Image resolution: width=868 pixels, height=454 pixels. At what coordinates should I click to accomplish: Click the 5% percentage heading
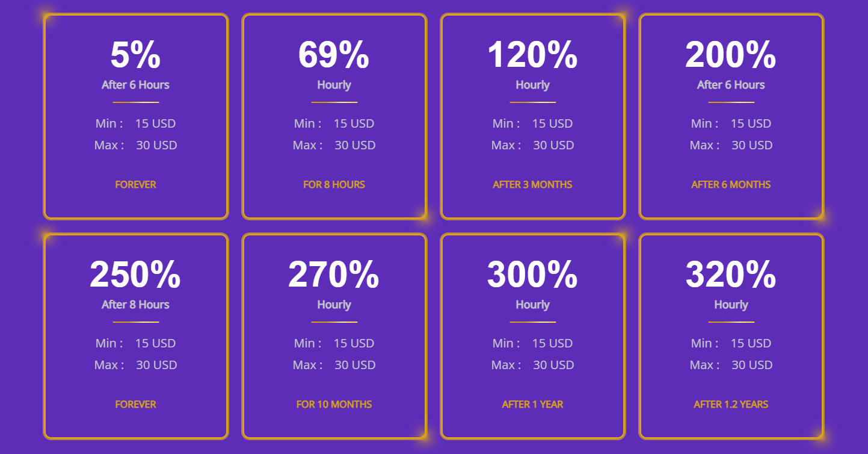(135, 55)
